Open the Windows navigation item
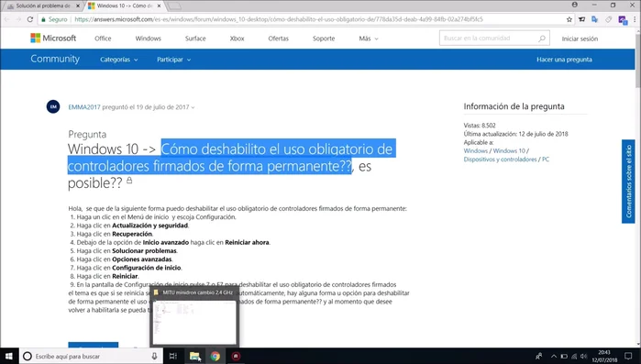The image size is (641, 364). [x=148, y=39]
